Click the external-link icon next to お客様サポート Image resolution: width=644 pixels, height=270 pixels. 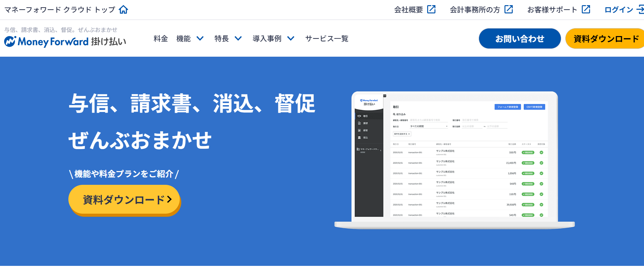pyautogui.click(x=586, y=9)
